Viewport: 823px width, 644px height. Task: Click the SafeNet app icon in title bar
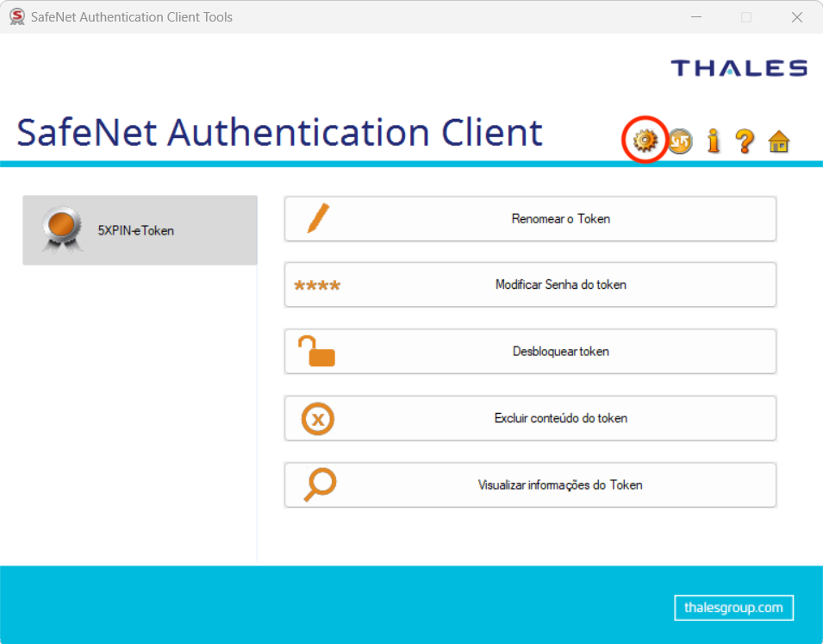tap(17, 16)
